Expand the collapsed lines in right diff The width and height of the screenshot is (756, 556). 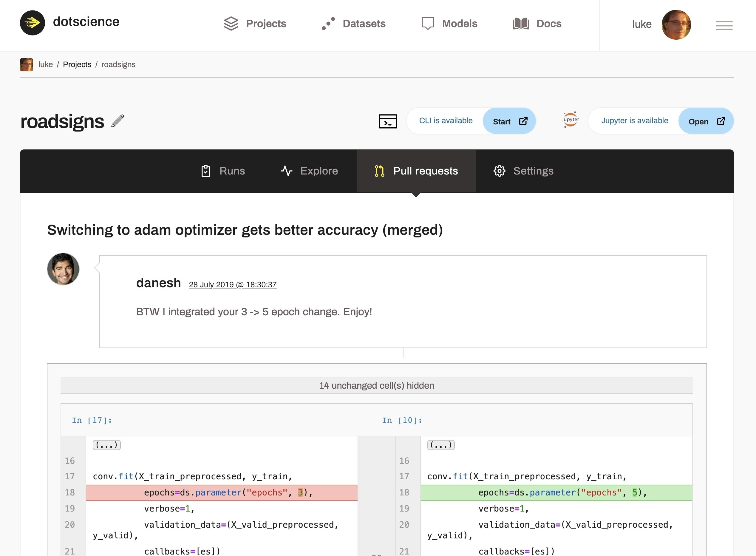[x=441, y=445]
